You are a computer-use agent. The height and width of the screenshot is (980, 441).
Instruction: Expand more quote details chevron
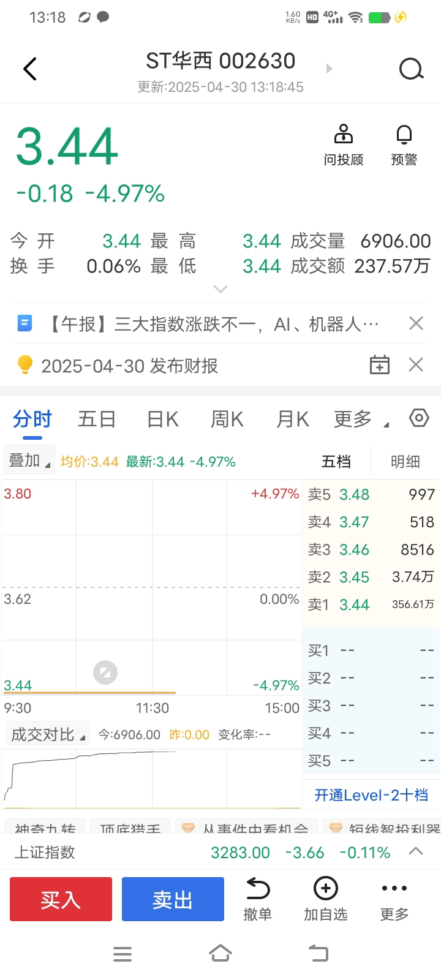[221, 288]
